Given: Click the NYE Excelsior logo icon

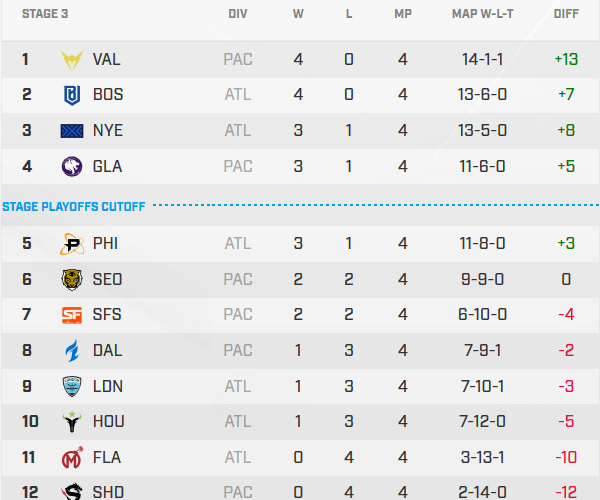Looking at the screenshot, I should pos(73,130).
